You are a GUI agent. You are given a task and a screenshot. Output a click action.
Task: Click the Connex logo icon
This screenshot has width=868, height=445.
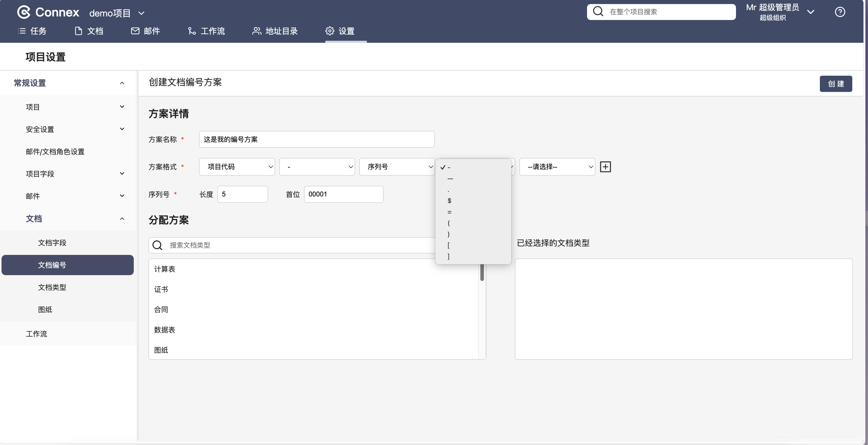point(24,12)
